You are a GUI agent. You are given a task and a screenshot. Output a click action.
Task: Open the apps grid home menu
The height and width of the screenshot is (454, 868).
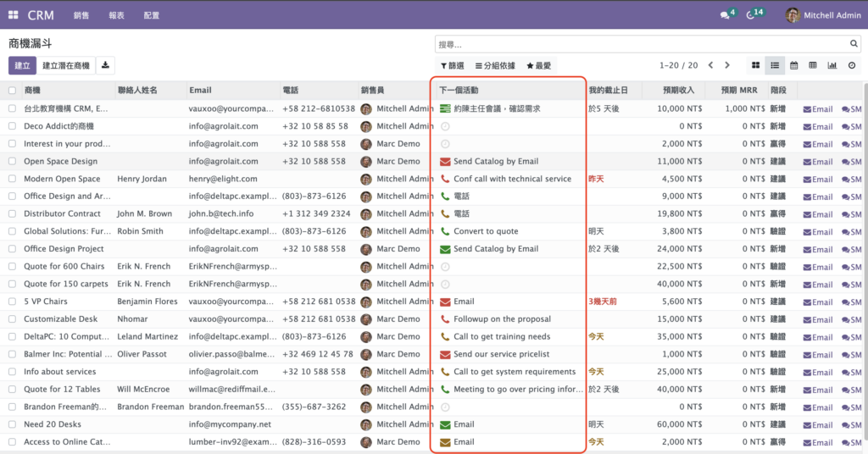14,15
